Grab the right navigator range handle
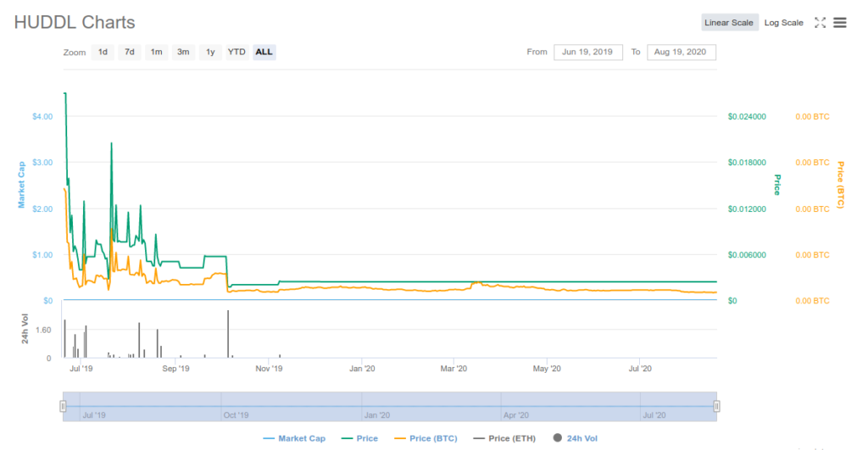868x450 pixels. pyautogui.click(x=716, y=406)
